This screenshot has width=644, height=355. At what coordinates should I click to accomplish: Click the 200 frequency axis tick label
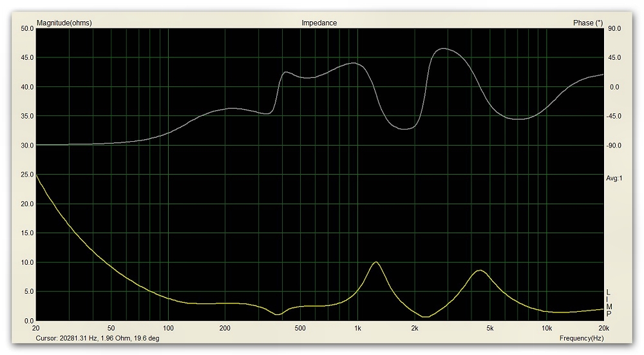click(225, 328)
